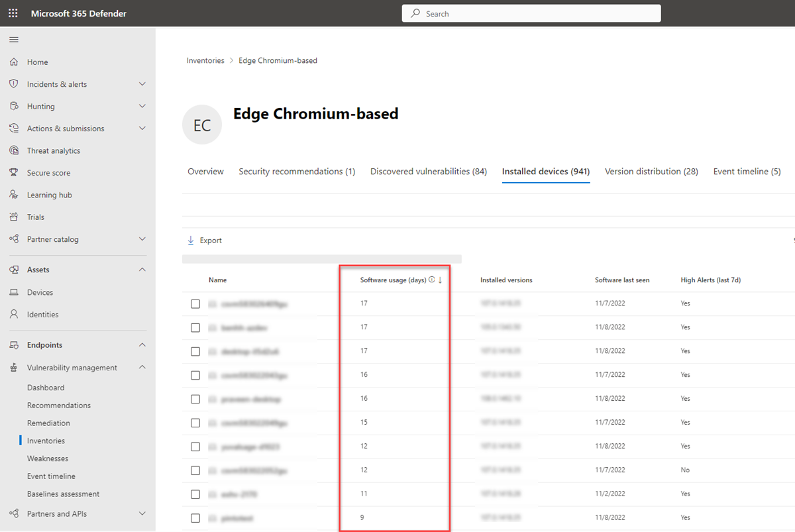This screenshot has height=532, width=795.
Task: Click the Endpoints section icon
Action: (x=14, y=345)
